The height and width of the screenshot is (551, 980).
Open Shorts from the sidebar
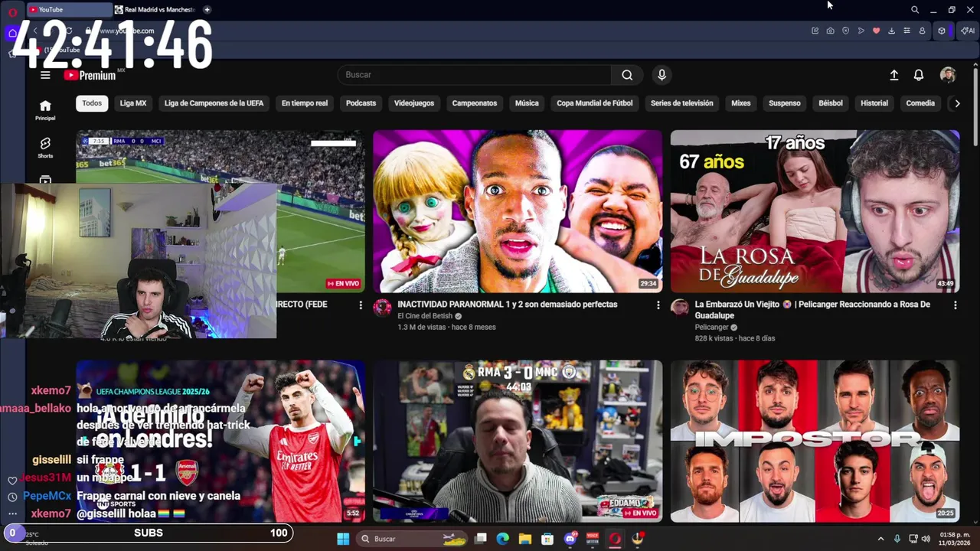45,147
